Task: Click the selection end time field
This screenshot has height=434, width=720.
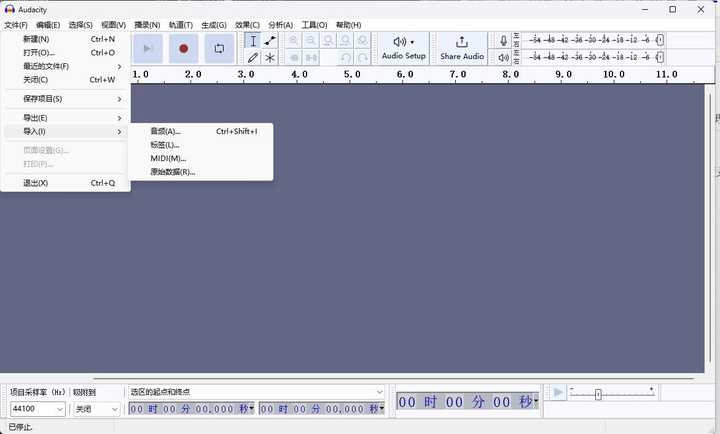Action: click(x=319, y=408)
